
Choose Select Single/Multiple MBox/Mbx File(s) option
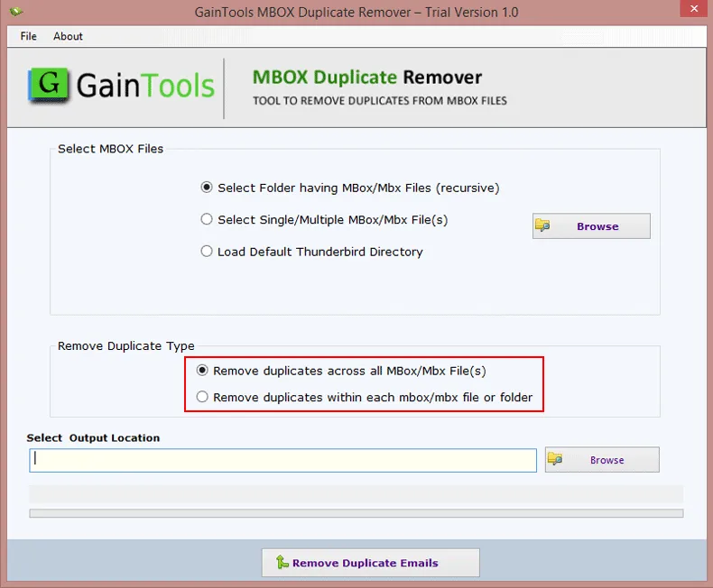[x=207, y=219]
